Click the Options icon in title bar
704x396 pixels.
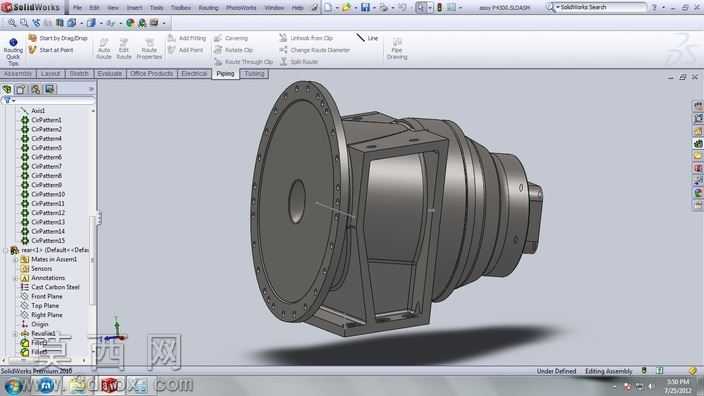click(451, 8)
